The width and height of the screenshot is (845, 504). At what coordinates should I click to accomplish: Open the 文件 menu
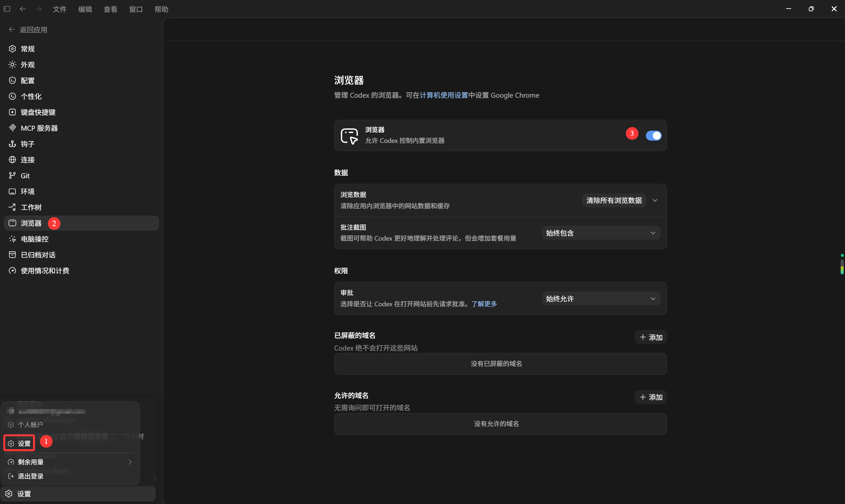59,9
